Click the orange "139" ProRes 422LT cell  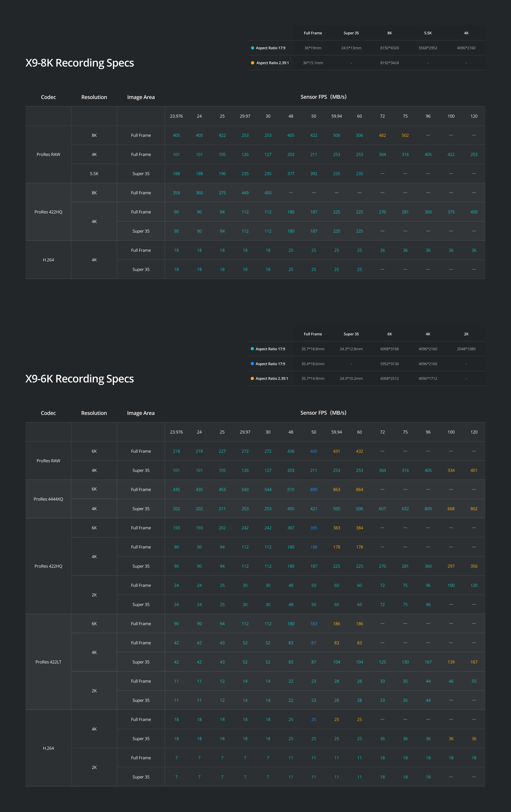451,662
